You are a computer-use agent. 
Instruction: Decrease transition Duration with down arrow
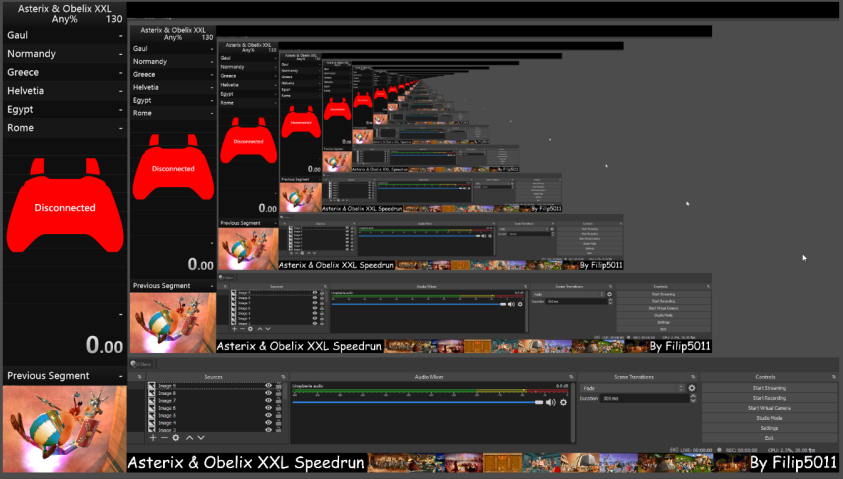(693, 401)
